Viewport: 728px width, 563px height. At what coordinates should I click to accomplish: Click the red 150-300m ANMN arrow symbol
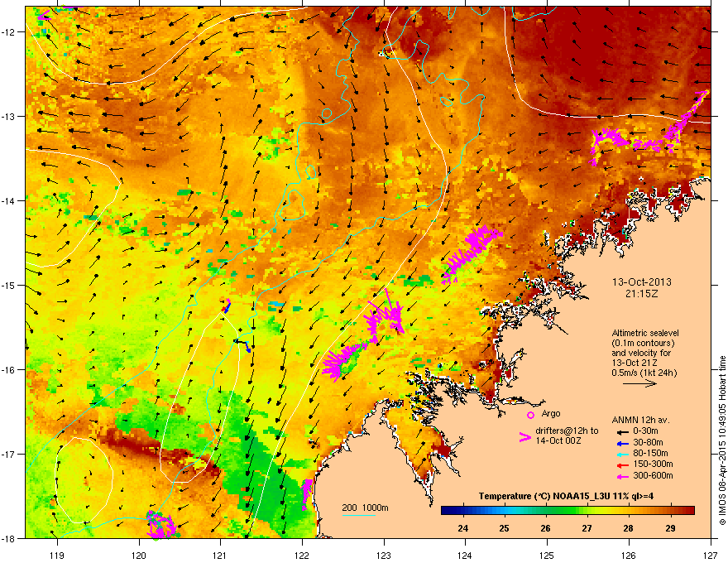pyautogui.click(x=621, y=465)
